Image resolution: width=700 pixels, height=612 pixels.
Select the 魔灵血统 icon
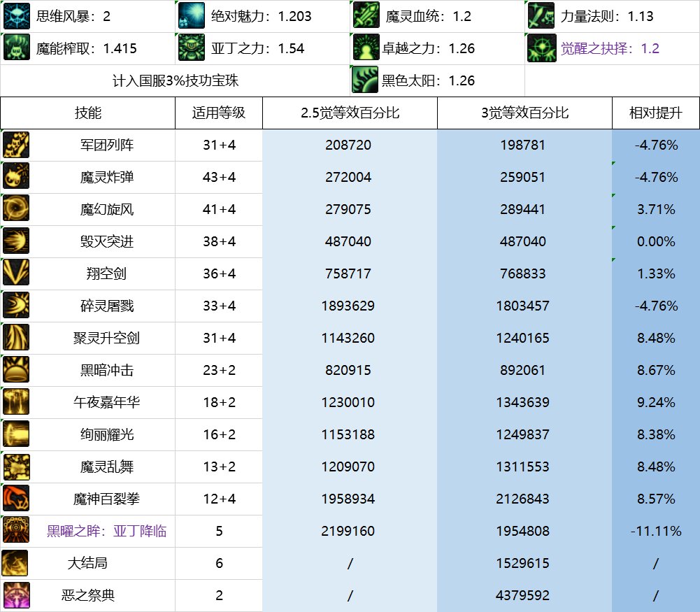[x=365, y=15]
